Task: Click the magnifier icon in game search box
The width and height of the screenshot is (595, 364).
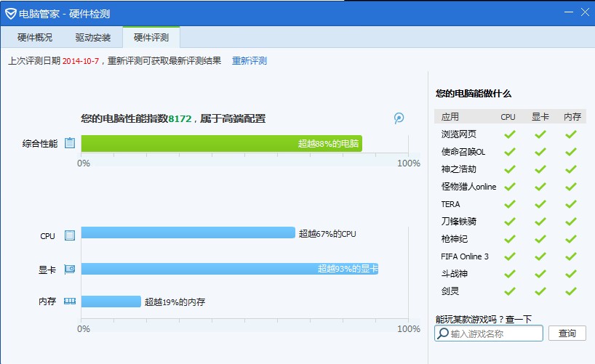Action: pos(442,333)
